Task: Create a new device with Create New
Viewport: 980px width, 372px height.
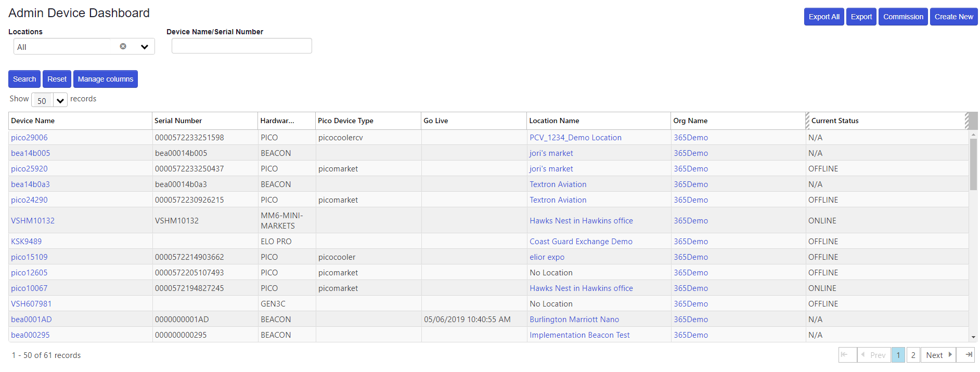Action: 953,17
